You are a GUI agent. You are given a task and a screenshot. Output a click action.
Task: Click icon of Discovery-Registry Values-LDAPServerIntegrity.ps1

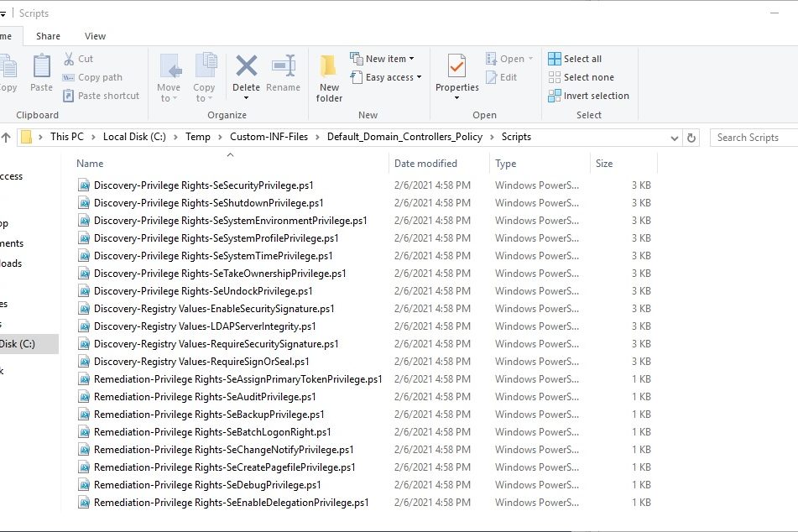coord(84,326)
